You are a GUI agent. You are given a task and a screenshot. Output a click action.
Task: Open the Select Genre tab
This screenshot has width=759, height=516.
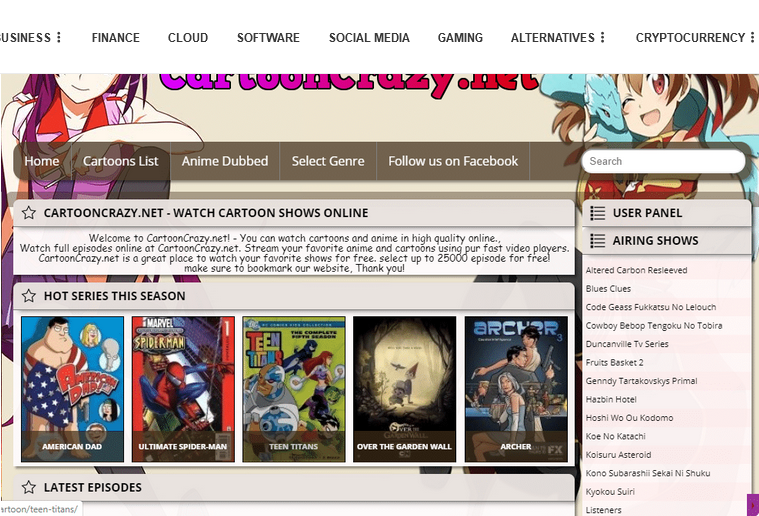pos(328,161)
